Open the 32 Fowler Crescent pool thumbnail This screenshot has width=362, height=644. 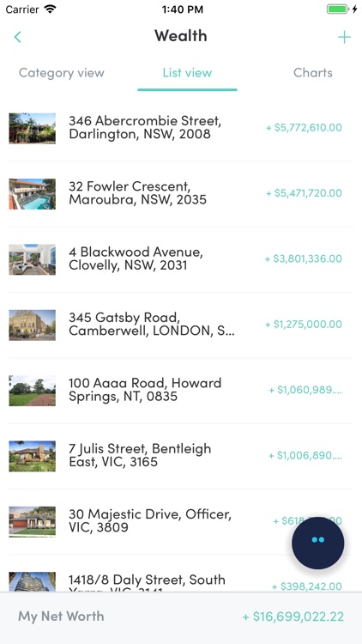coord(33,194)
